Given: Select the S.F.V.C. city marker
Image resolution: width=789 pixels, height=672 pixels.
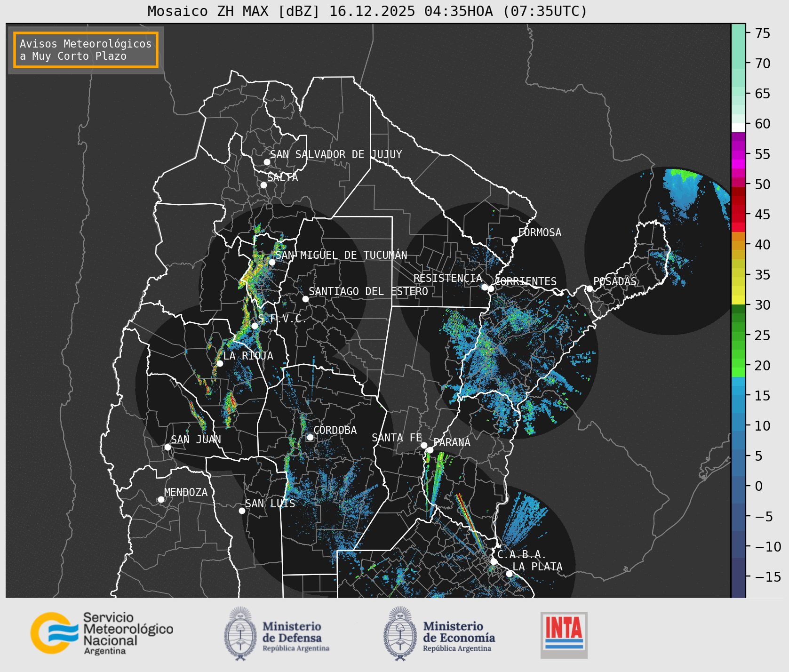Looking at the screenshot, I should [255, 326].
